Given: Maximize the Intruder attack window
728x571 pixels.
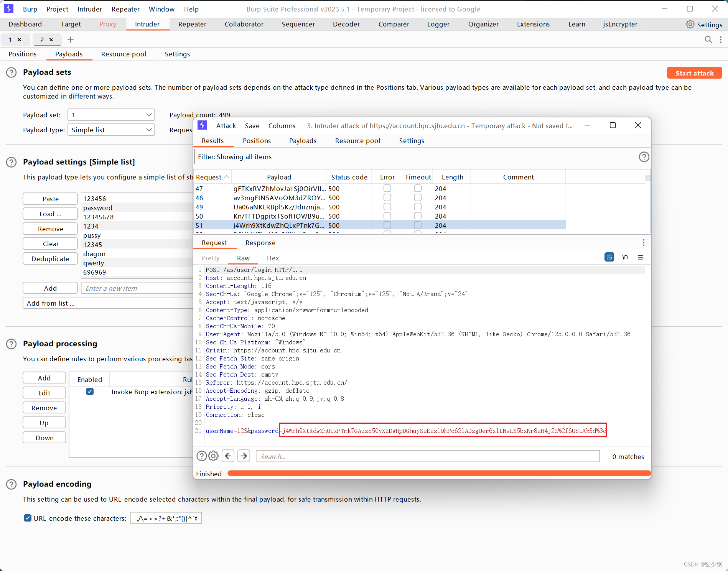Looking at the screenshot, I should [613, 125].
